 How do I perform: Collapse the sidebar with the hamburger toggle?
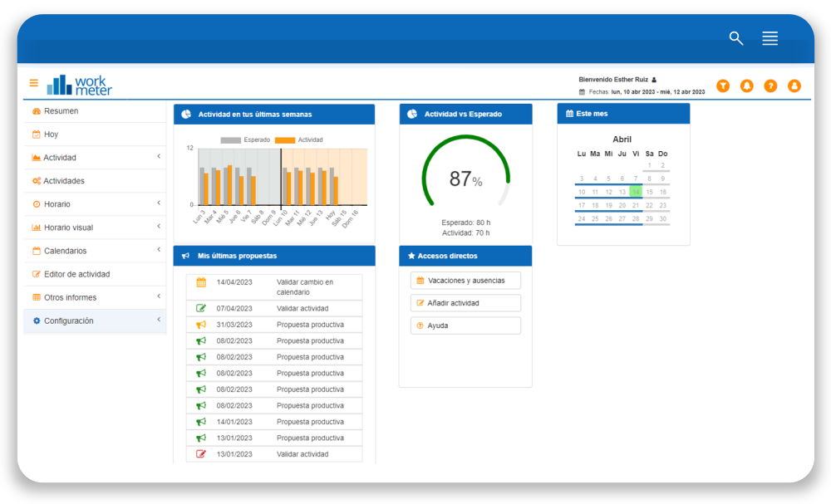[33, 83]
